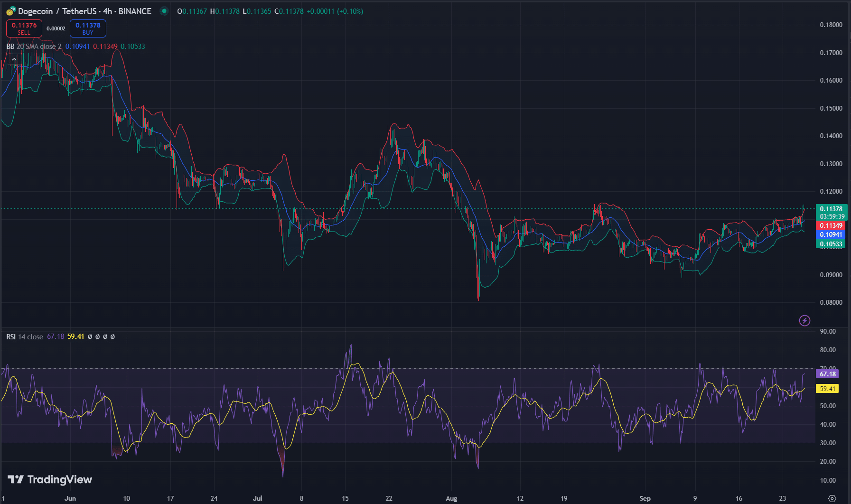Click the green lower band label 0.10533
The image size is (851, 504).
(x=831, y=244)
